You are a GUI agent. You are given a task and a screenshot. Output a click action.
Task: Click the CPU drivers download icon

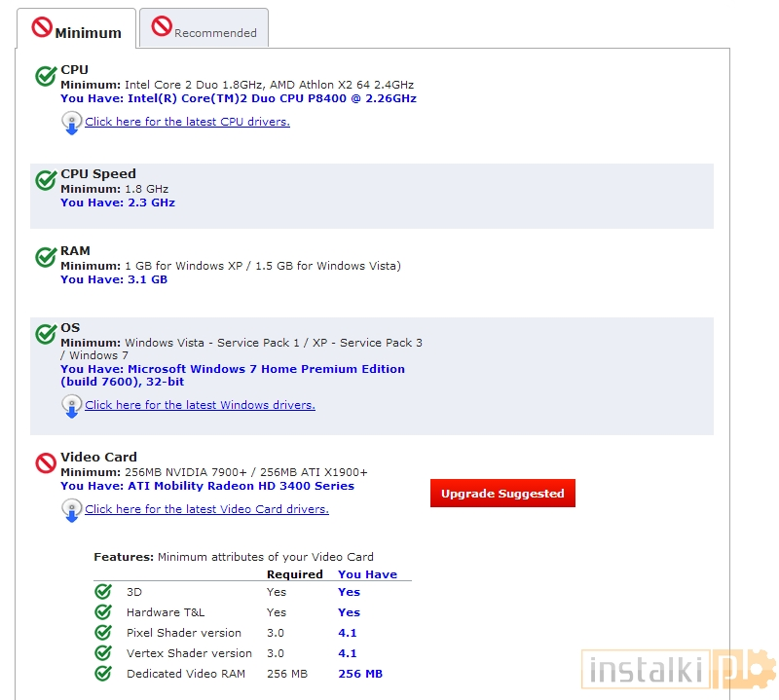pos(71,124)
